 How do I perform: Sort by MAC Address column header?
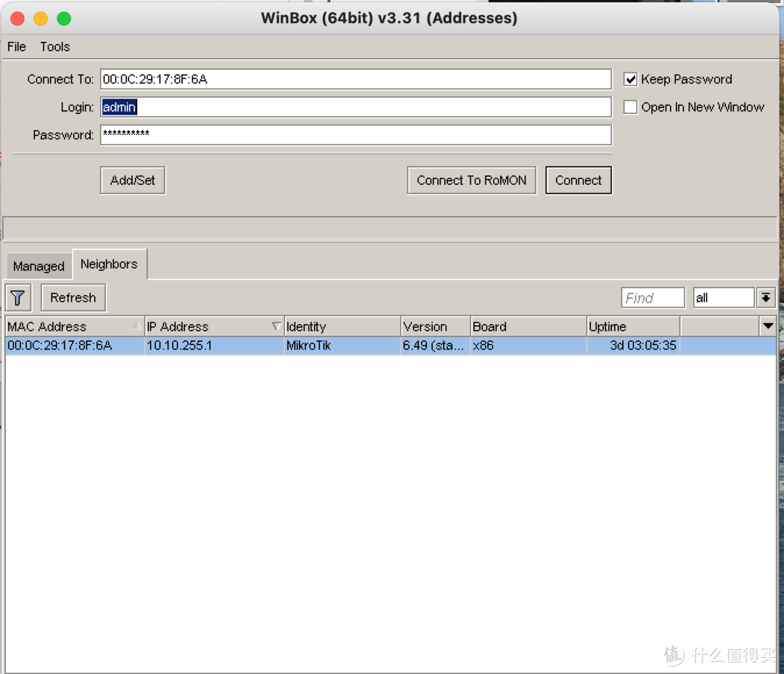click(x=75, y=326)
